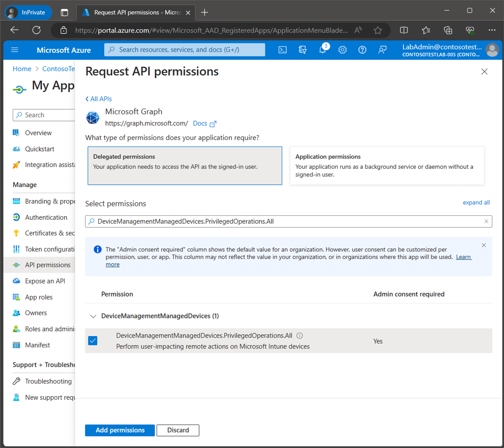The image size is (504, 448).
Task: Click the Permission column header
Action: coord(117,294)
